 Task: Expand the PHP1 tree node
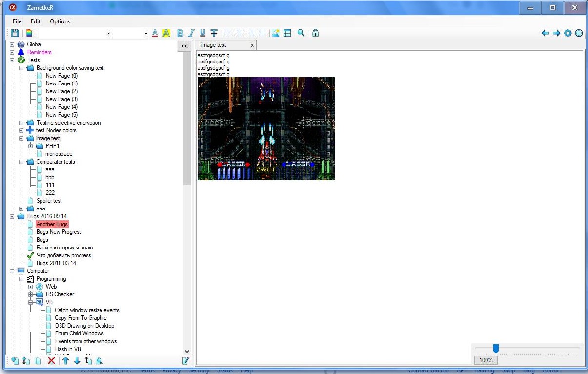[30, 145]
